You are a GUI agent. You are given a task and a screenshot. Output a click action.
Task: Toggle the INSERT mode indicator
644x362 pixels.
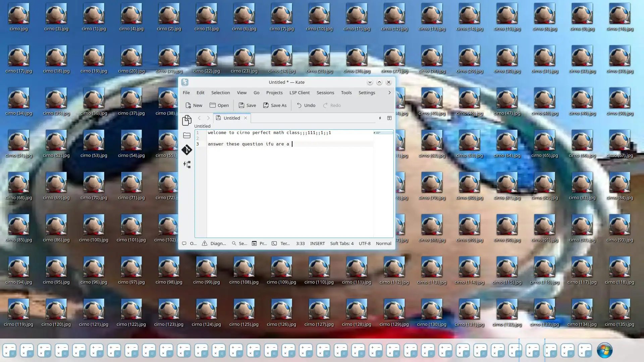317,244
